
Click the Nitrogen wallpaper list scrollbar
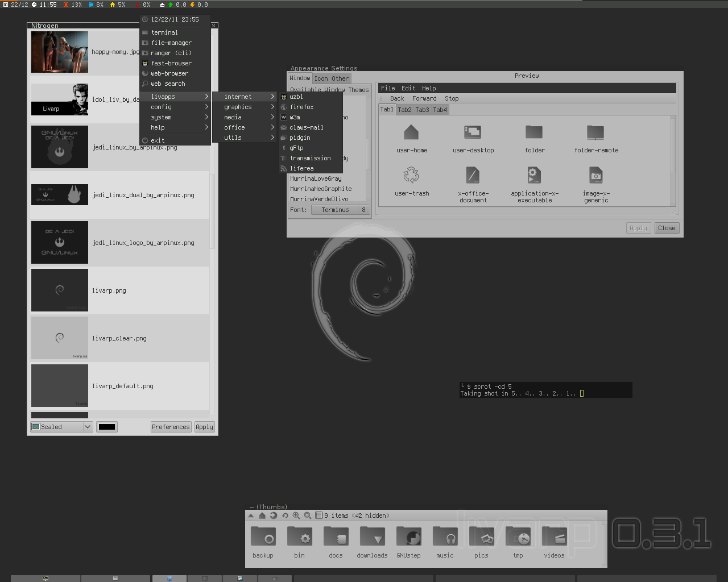212,210
